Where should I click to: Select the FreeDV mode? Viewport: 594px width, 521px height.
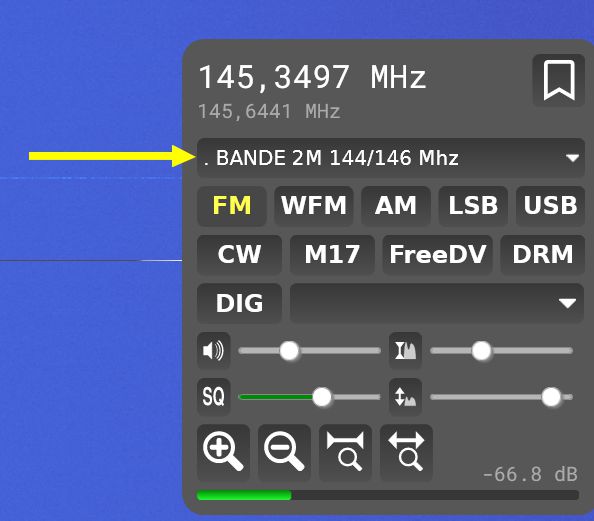(x=438, y=254)
